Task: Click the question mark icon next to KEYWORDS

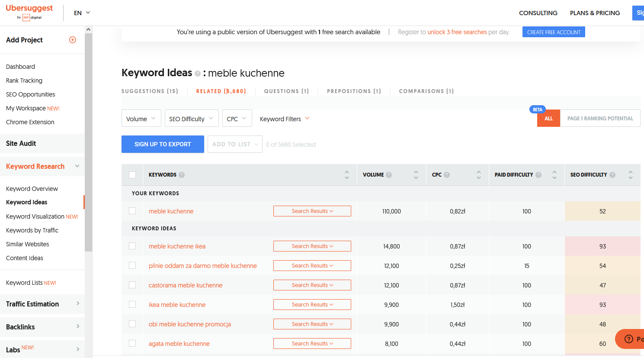Action: pyautogui.click(x=181, y=174)
